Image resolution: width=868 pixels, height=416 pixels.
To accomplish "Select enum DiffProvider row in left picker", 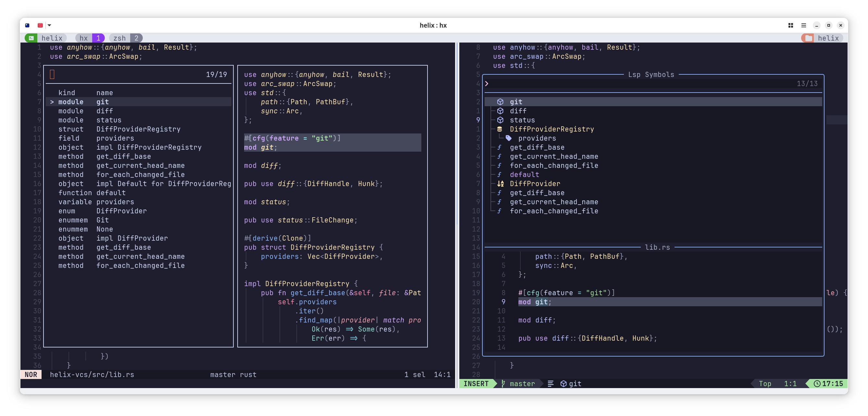I will pos(139,211).
